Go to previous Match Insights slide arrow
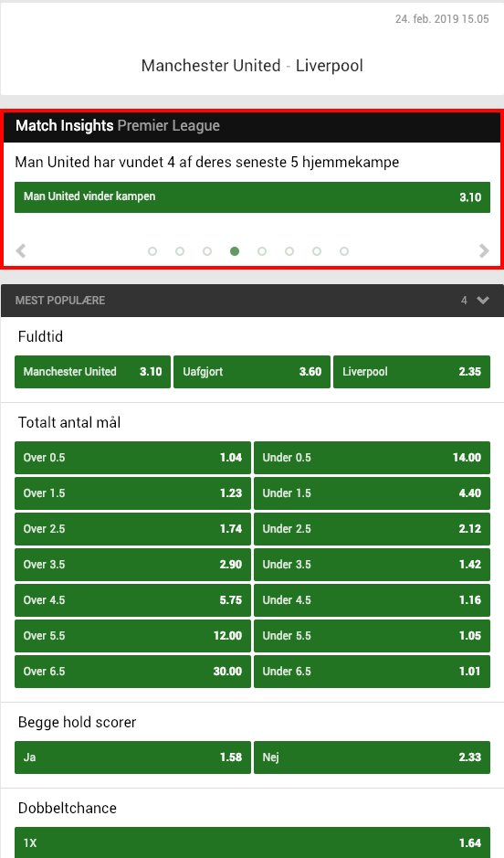Image resolution: width=504 pixels, height=858 pixels. point(21,251)
